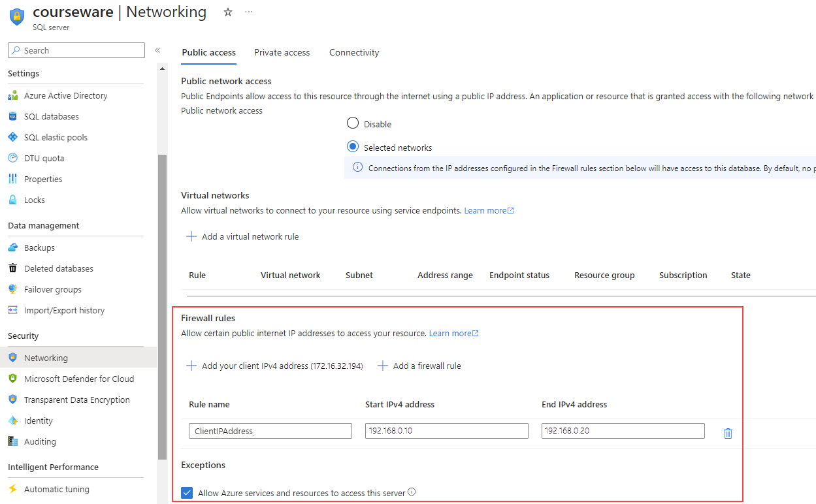The height and width of the screenshot is (504, 816).
Task: Switch to the Private access tab
Action: [282, 52]
